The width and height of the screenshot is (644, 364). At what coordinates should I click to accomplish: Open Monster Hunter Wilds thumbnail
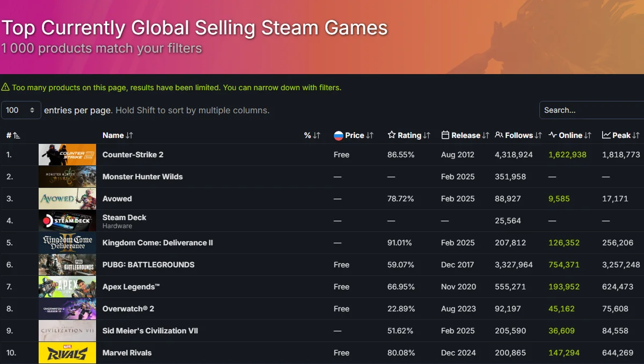[x=67, y=177]
